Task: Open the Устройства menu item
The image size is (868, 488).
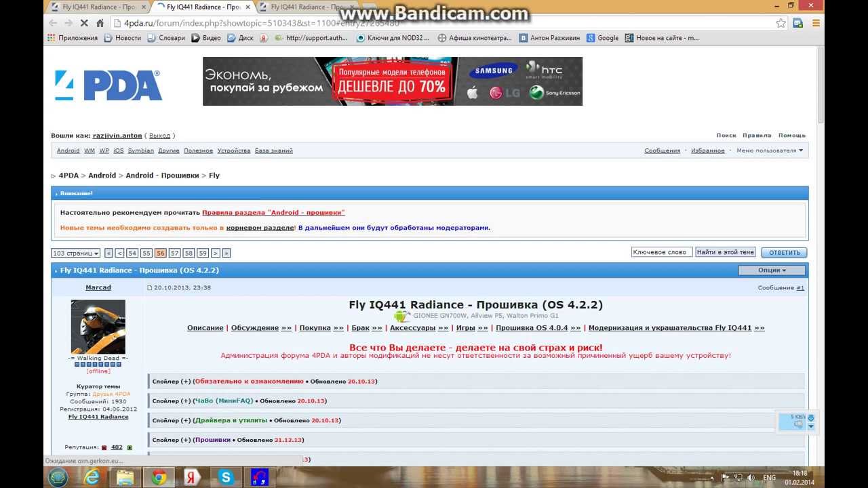Action: coord(234,150)
